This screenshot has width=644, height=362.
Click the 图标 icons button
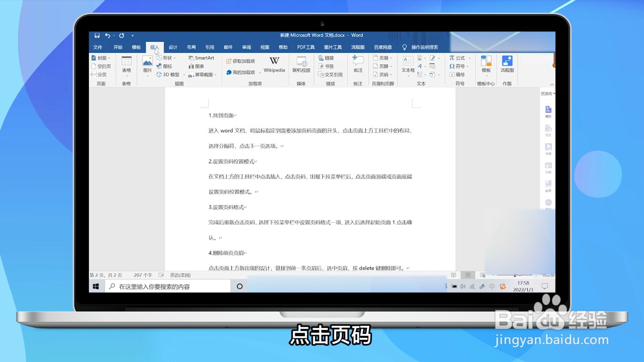(x=164, y=66)
